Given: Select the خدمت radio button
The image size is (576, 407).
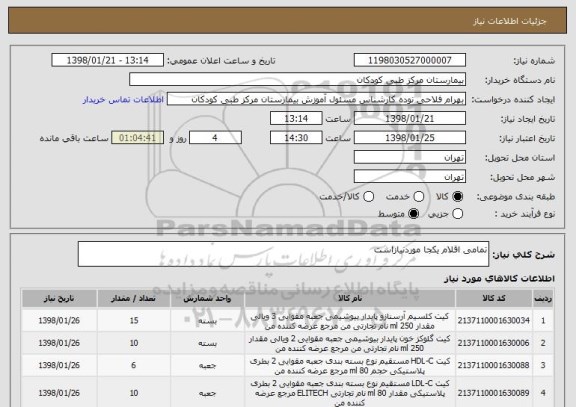Looking at the screenshot, I should (x=418, y=197).
